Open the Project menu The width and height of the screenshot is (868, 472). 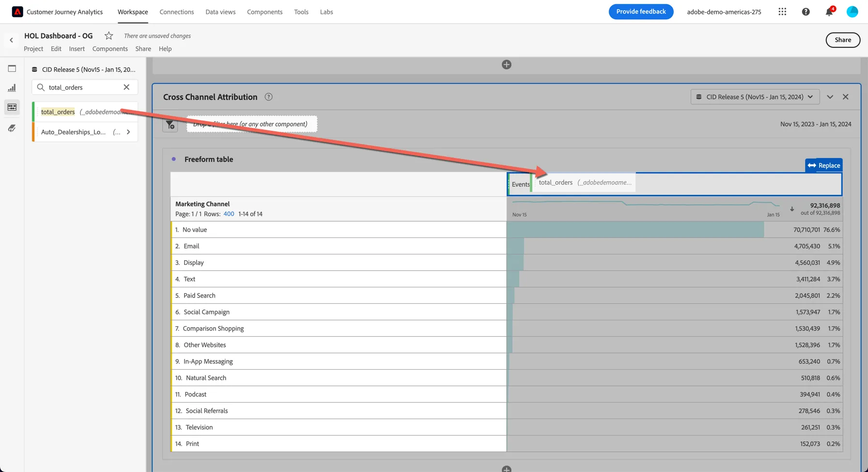[x=33, y=48]
